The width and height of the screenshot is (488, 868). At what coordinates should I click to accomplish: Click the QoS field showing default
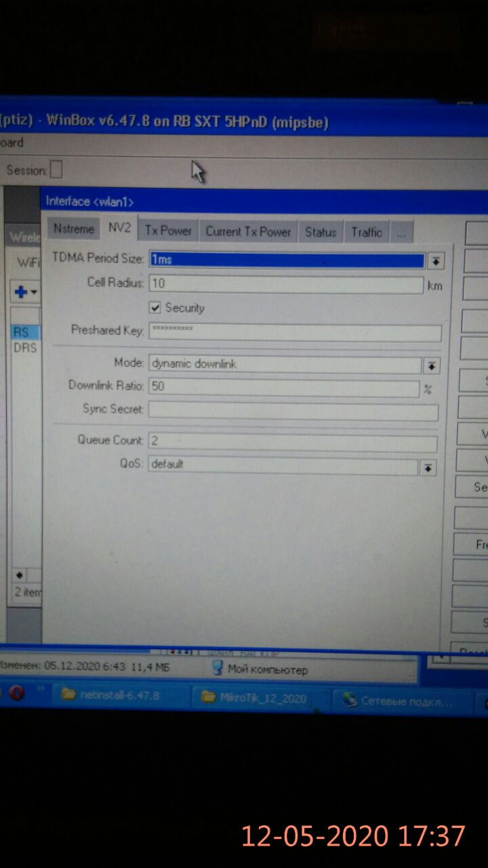[283, 467]
